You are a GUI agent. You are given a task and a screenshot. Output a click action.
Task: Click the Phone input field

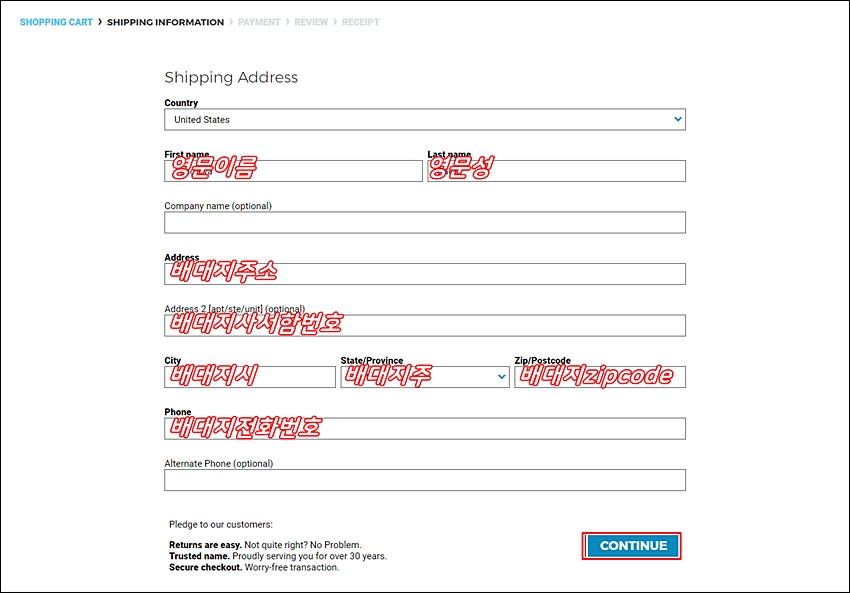(424, 428)
